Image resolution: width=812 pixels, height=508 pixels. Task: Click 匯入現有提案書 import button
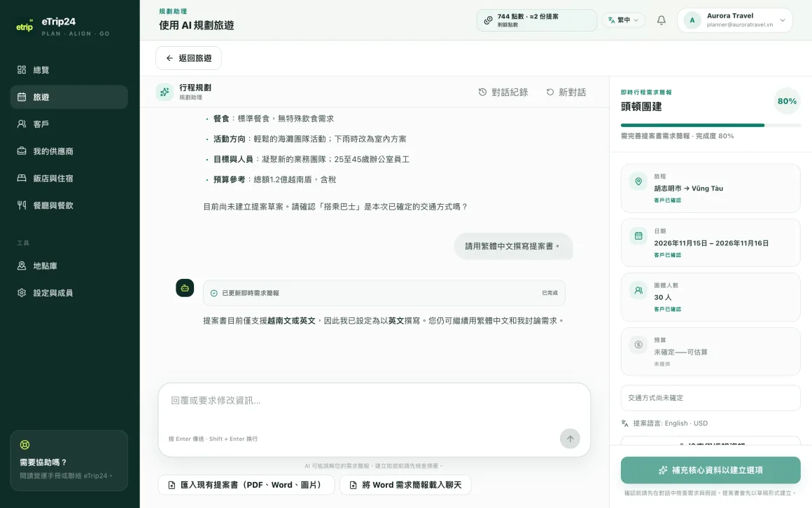pyautogui.click(x=246, y=485)
